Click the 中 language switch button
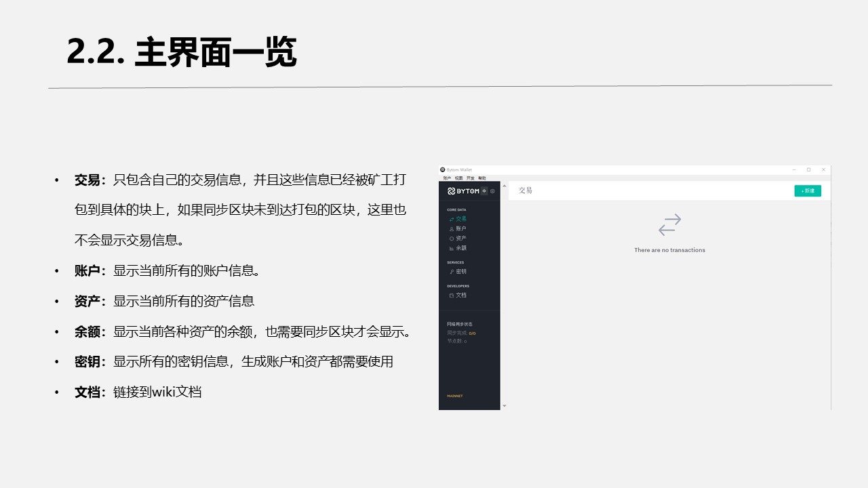The width and height of the screenshot is (868, 488). coord(484,191)
